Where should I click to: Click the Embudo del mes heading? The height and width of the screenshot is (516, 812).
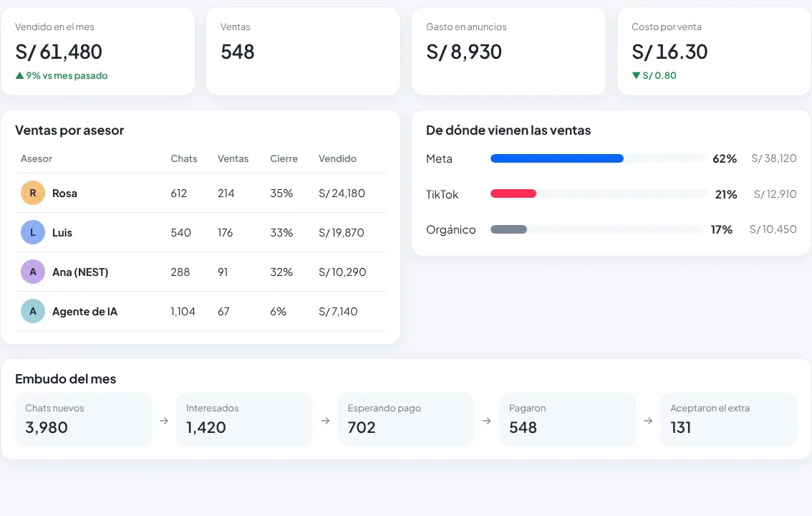point(66,378)
